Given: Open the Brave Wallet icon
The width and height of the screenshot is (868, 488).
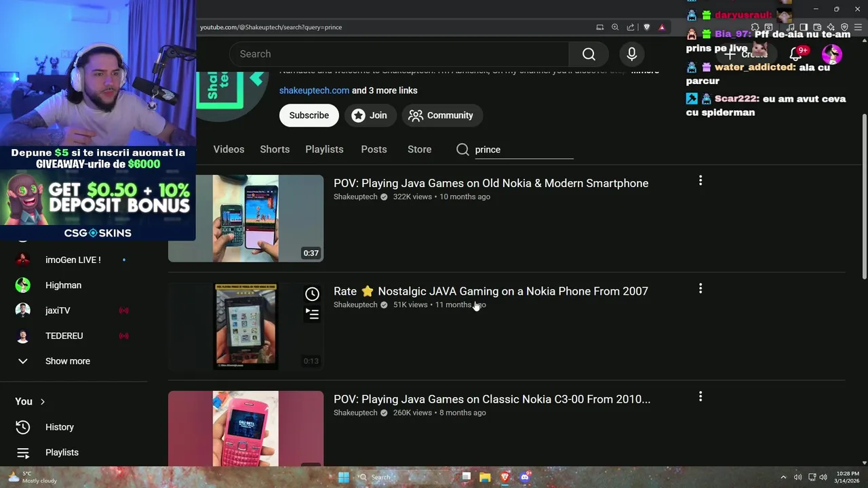Looking at the screenshot, I should (817, 27).
